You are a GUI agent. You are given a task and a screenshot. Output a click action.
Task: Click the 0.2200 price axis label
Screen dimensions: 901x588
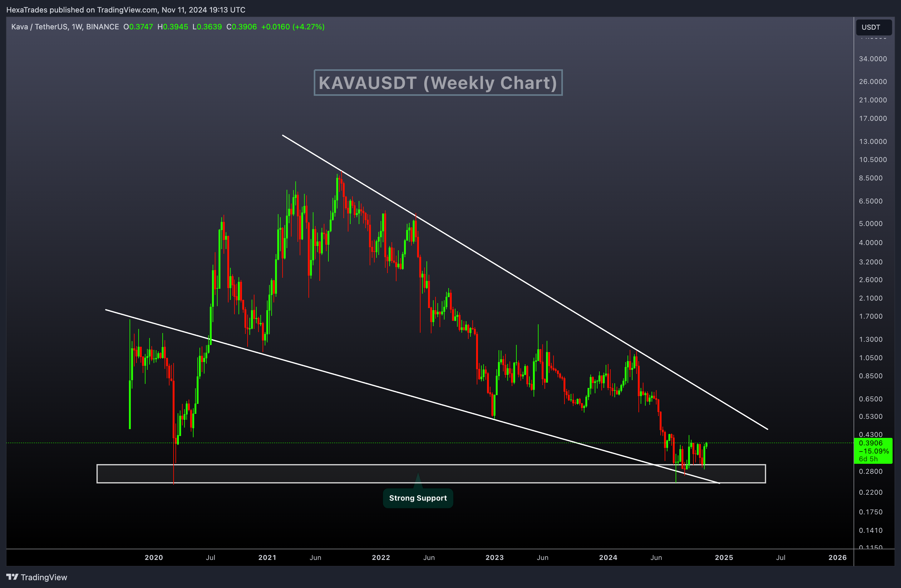point(870,492)
